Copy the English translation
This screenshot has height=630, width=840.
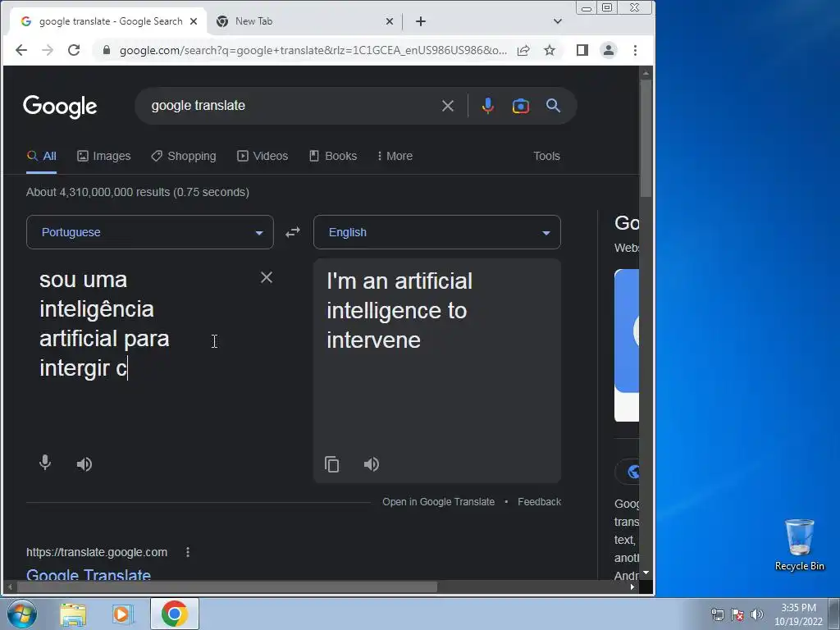point(332,464)
